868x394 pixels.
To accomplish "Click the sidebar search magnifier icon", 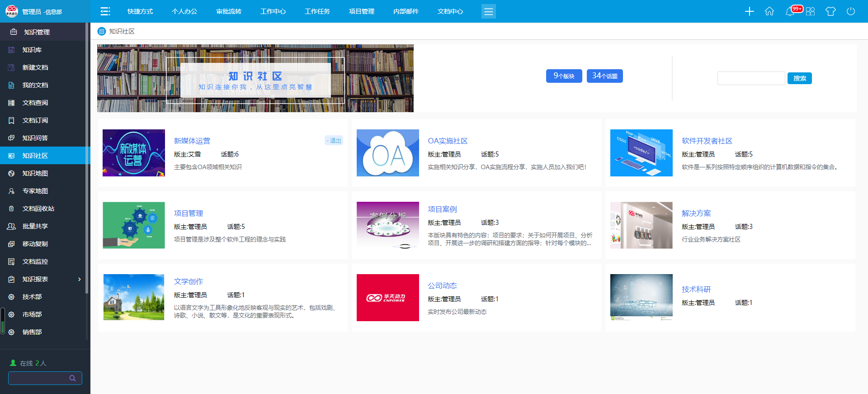I will click(x=72, y=378).
